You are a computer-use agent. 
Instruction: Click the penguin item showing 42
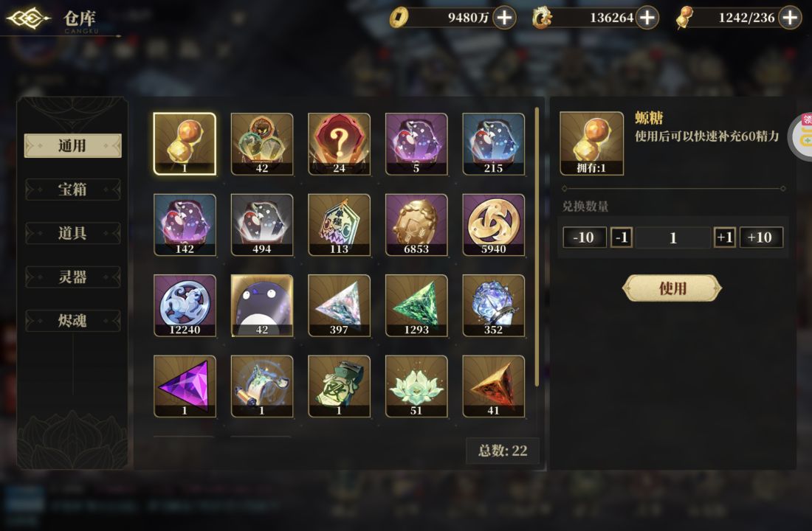[262, 306]
